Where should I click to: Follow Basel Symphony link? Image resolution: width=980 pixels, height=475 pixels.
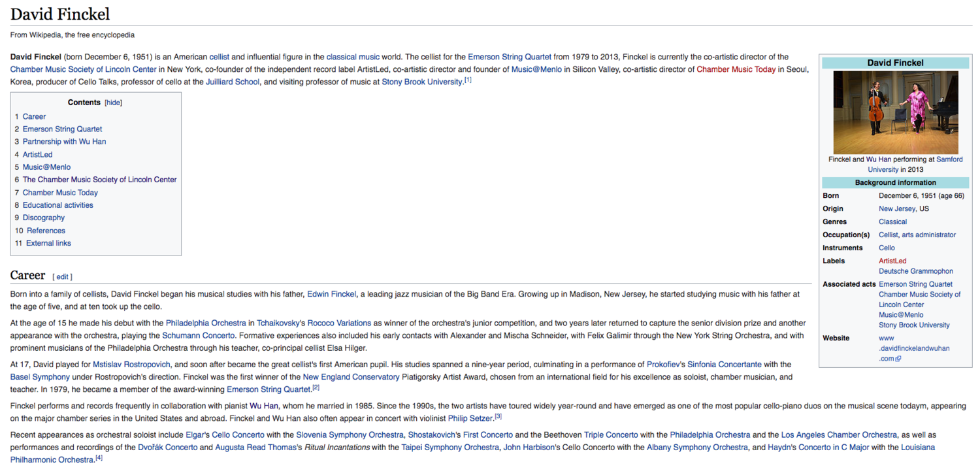(40, 377)
